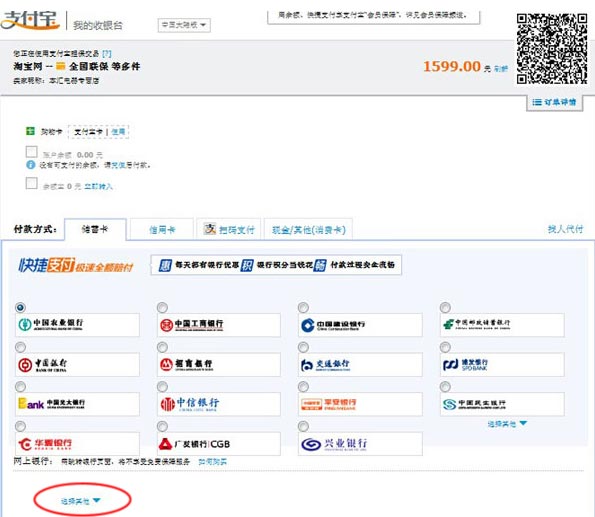Click the QR code image

(552, 49)
